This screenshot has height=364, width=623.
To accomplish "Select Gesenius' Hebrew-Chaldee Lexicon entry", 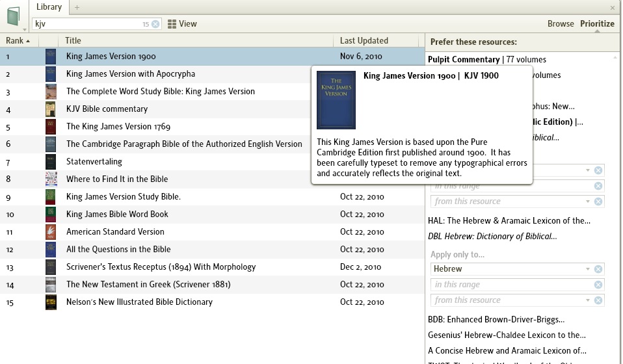I will (x=507, y=335).
